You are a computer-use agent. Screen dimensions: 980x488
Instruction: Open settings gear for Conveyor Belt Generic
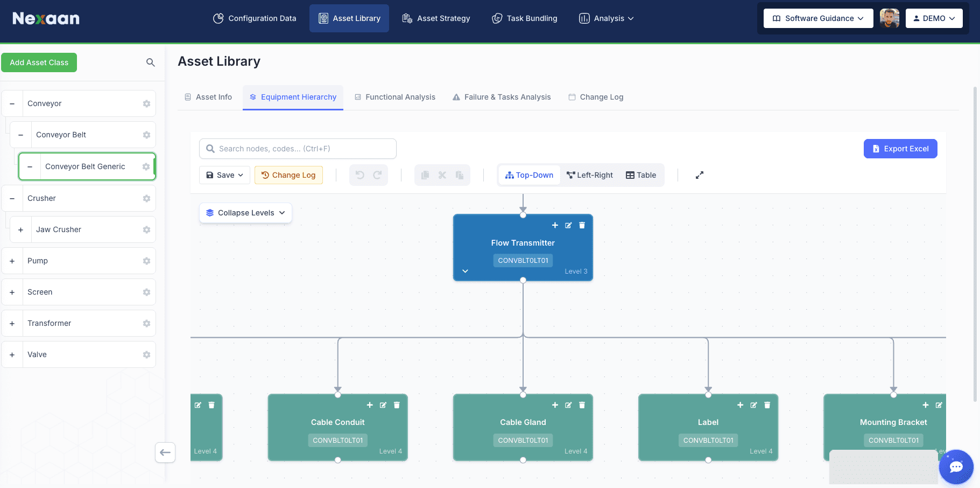(x=146, y=166)
